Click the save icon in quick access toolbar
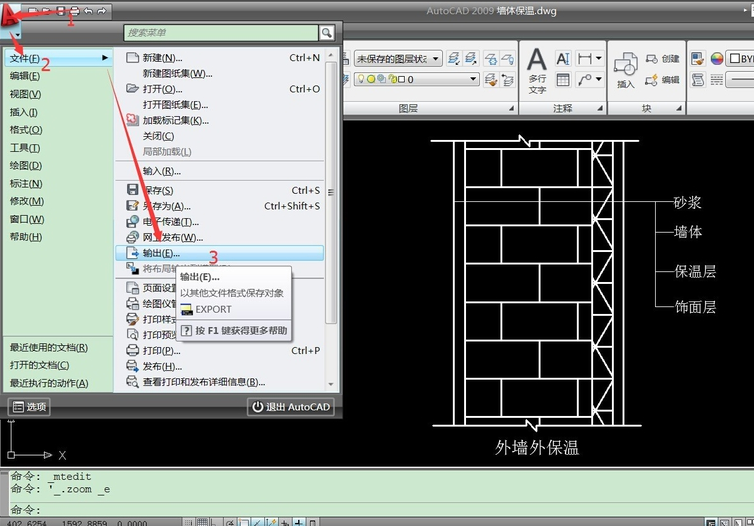This screenshot has width=754, height=526. pos(61,11)
